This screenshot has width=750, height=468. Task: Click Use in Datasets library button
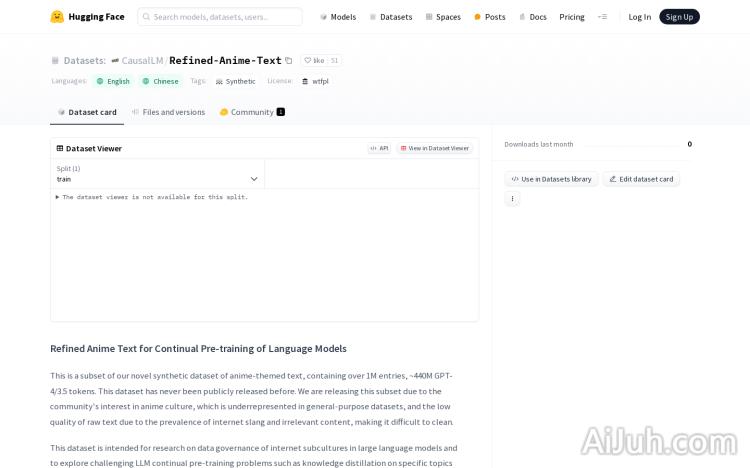coord(551,179)
